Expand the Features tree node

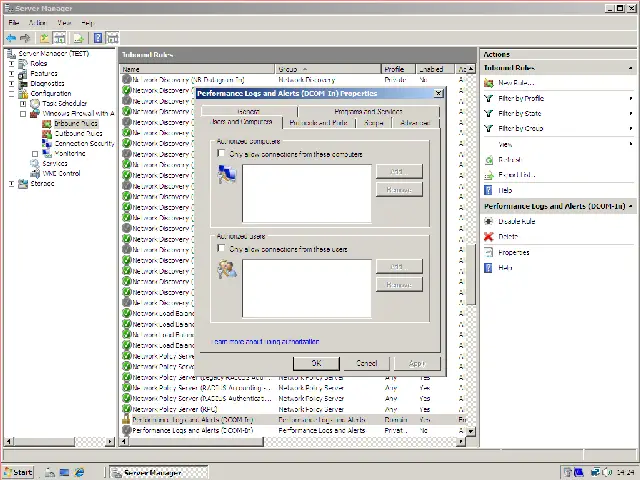(11, 73)
